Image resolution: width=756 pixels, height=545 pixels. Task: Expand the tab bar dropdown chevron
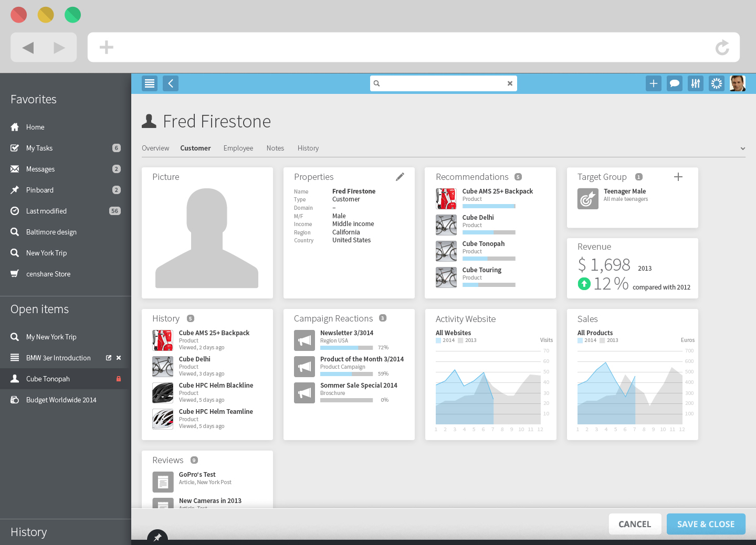[743, 148]
